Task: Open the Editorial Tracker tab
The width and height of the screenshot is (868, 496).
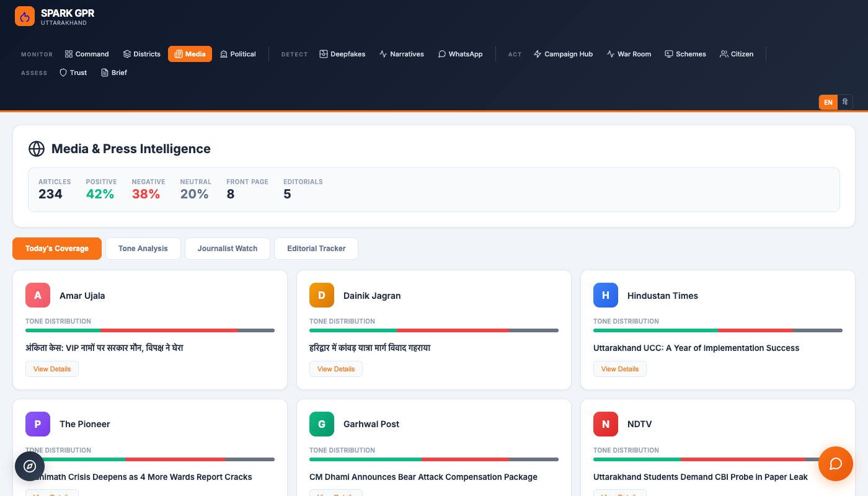Action: [x=316, y=249]
